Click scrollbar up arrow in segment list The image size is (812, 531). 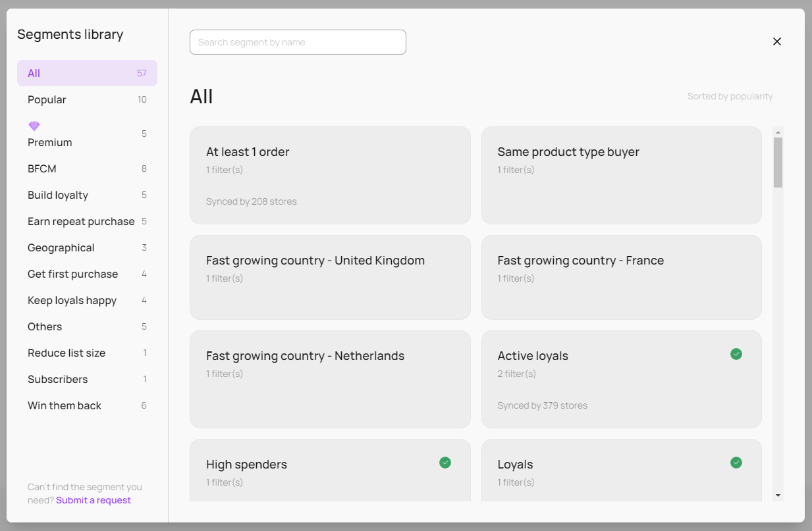778,132
